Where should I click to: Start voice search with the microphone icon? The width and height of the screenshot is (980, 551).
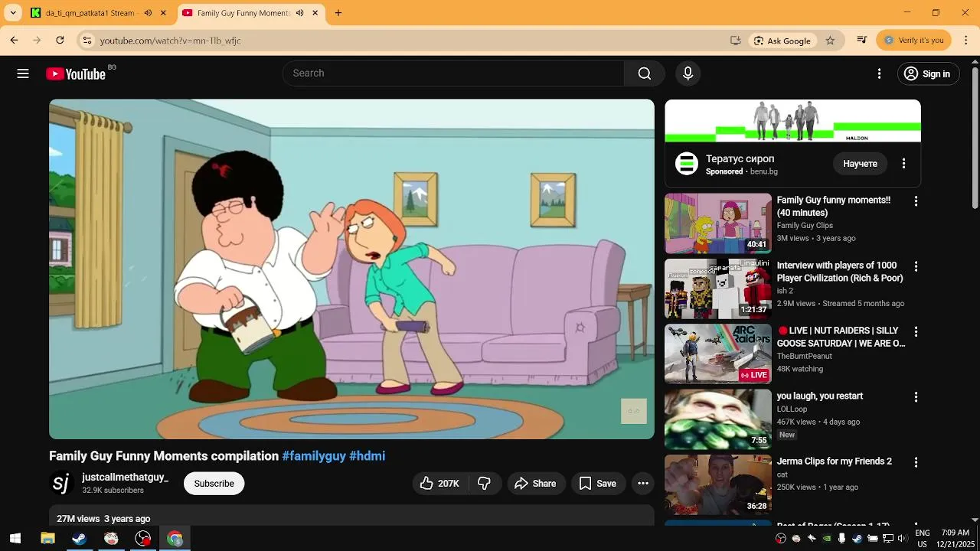tap(688, 73)
